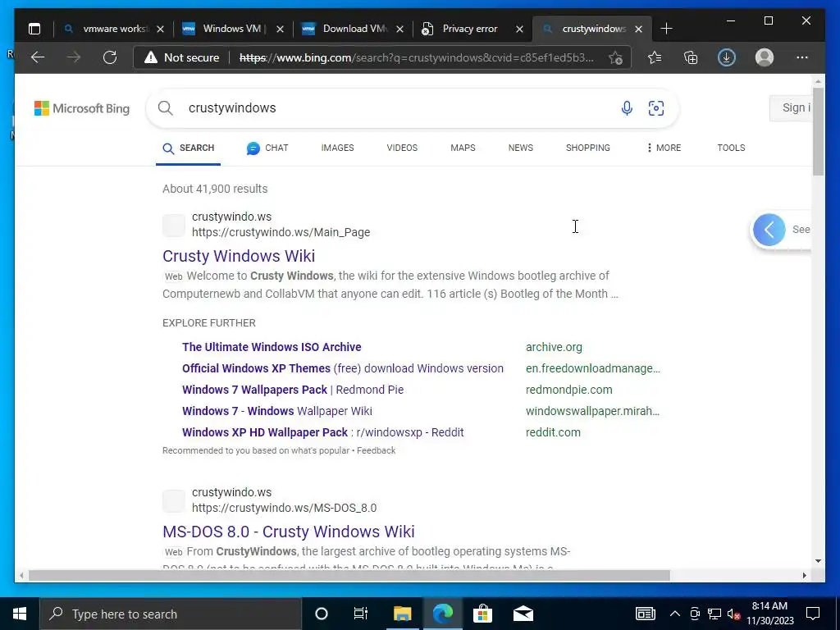Image resolution: width=840 pixels, height=630 pixels.
Task: Close the Windows VM tab
Action: 281,30
